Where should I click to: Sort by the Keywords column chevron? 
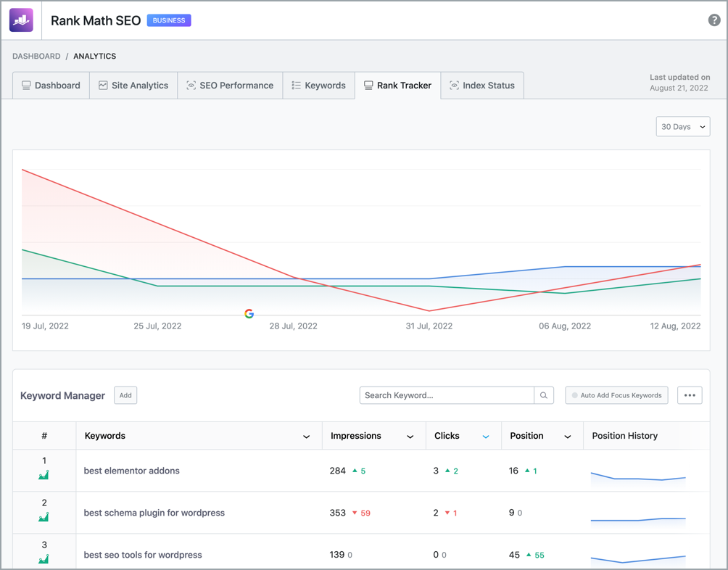tap(307, 437)
